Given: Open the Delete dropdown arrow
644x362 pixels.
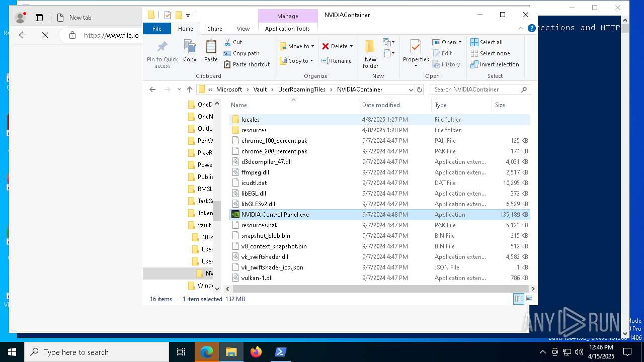Looking at the screenshot, I should (x=351, y=46).
